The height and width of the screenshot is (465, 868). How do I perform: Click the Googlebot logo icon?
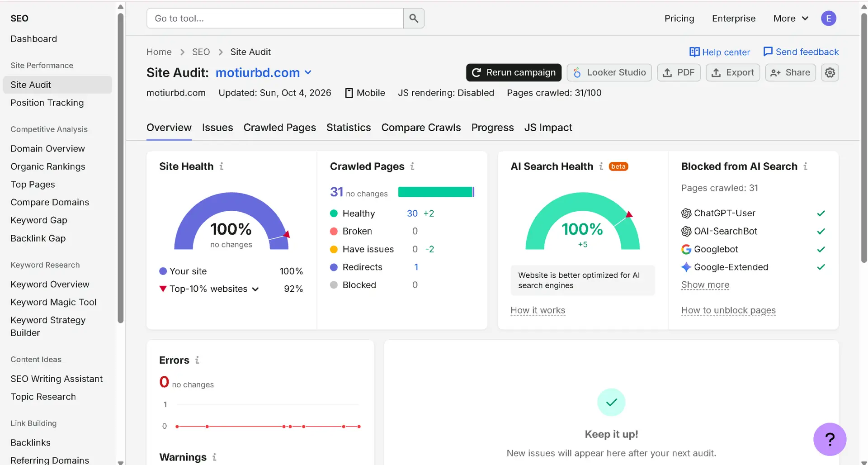[x=686, y=249]
